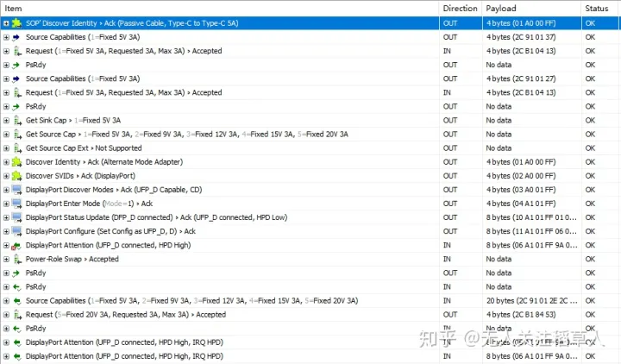Viewport: 621px width, 364px height.
Task: Click payload "4 bytes (2C 91 01 27)"
Action: (521, 78)
